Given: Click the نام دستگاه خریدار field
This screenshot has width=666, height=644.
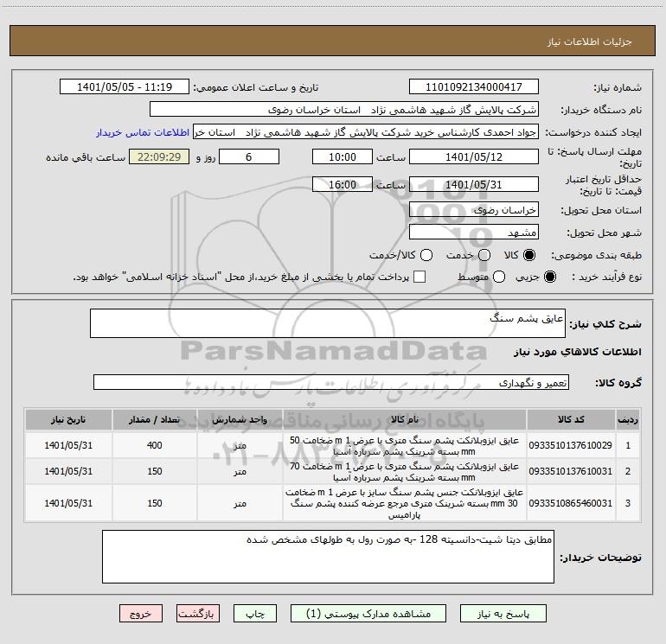Looking at the screenshot, I should click(x=344, y=110).
